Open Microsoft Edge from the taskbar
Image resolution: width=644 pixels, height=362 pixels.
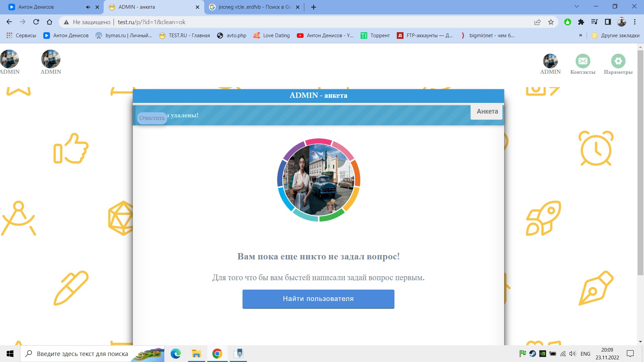(x=175, y=354)
